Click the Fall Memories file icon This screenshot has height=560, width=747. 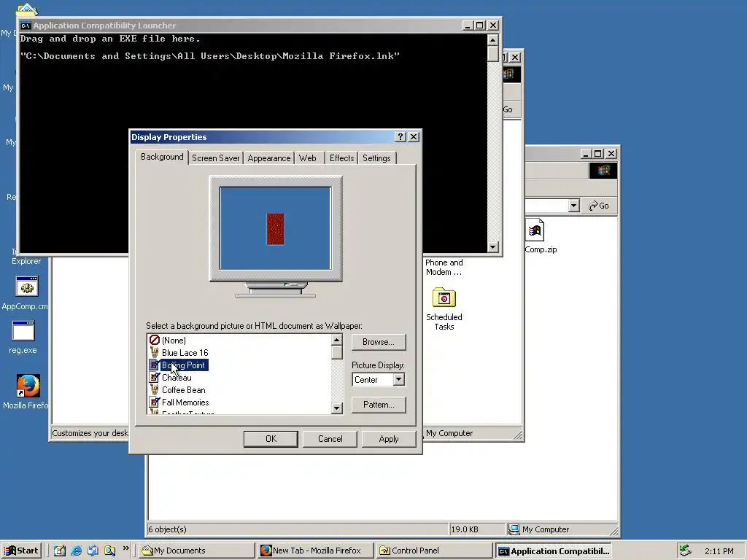pos(154,402)
